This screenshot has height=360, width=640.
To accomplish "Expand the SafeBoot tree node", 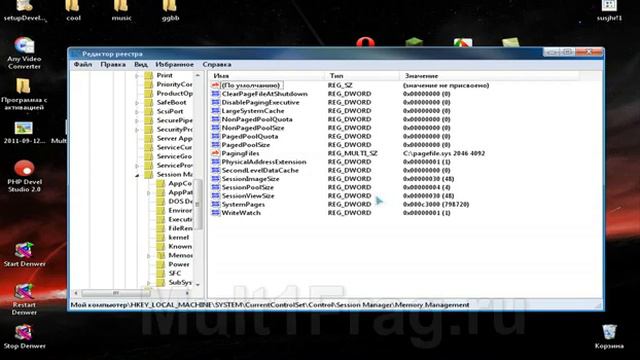I will pyautogui.click(x=137, y=103).
